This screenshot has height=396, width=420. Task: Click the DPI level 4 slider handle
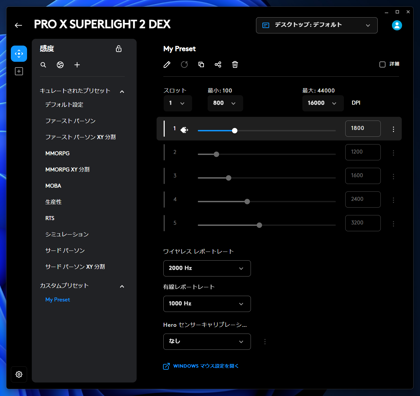coord(247,202)
